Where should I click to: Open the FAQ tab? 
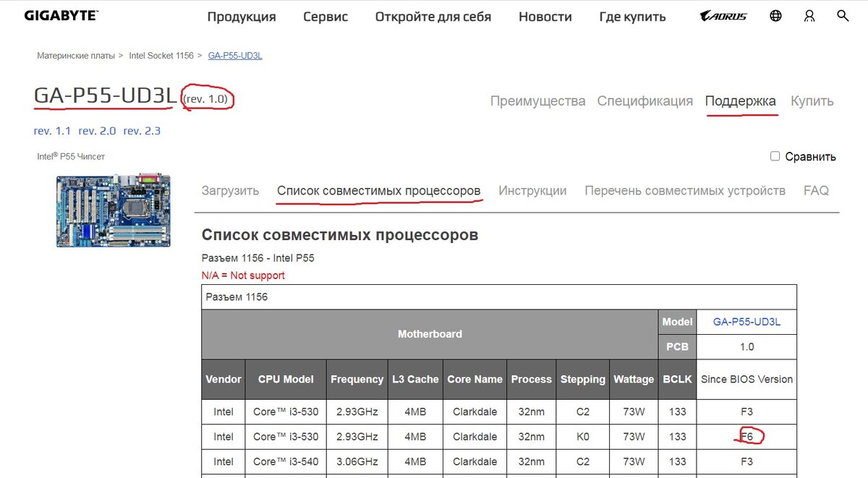816,191
